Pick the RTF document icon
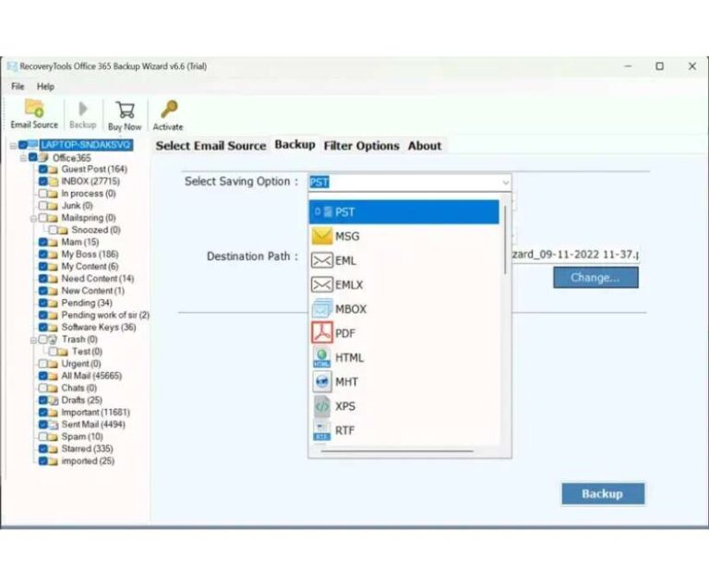Viewport: 709px width, 588px height. (322, 430)
